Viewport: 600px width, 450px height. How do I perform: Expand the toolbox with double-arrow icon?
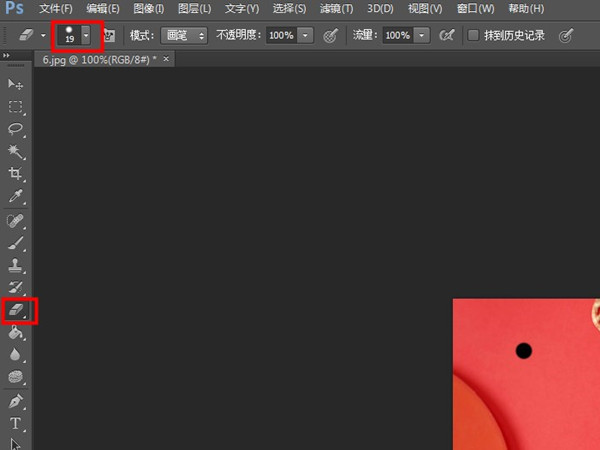coord(6,55)
